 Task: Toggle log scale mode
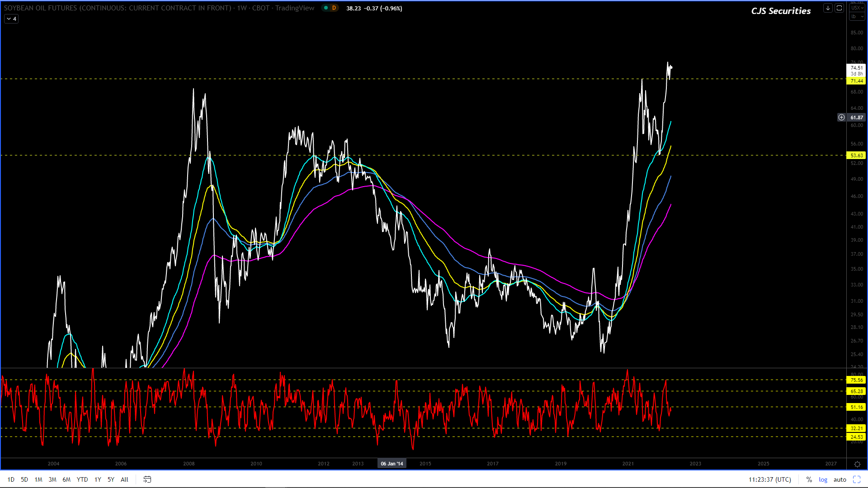pyautogui.click(x=823, y=479)
